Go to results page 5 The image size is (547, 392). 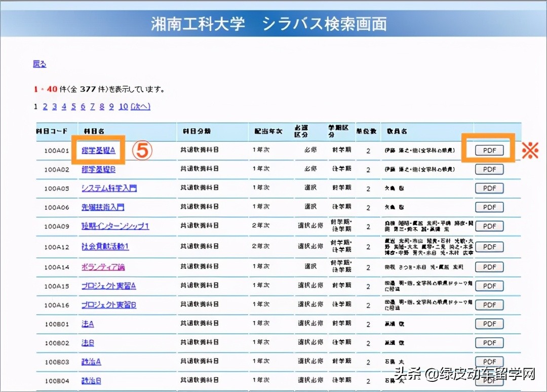[74, 106]
